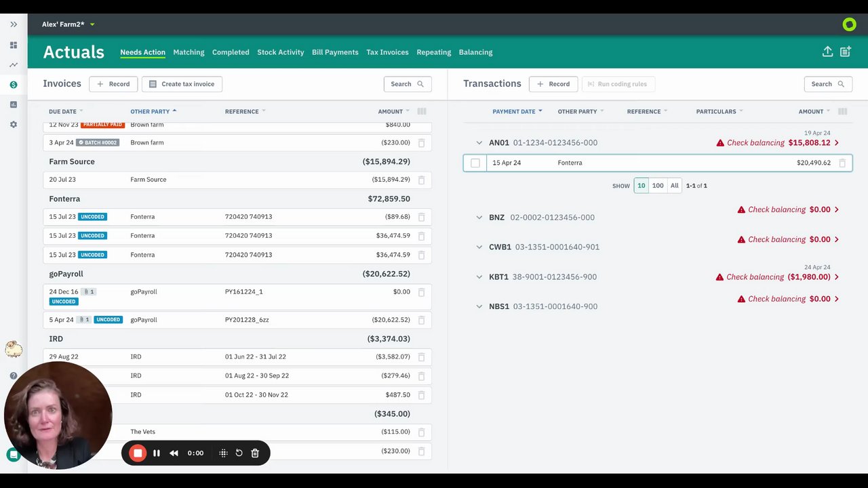868x488 pixels.
Task: Search the Invoices list
Action: [408, 84]
